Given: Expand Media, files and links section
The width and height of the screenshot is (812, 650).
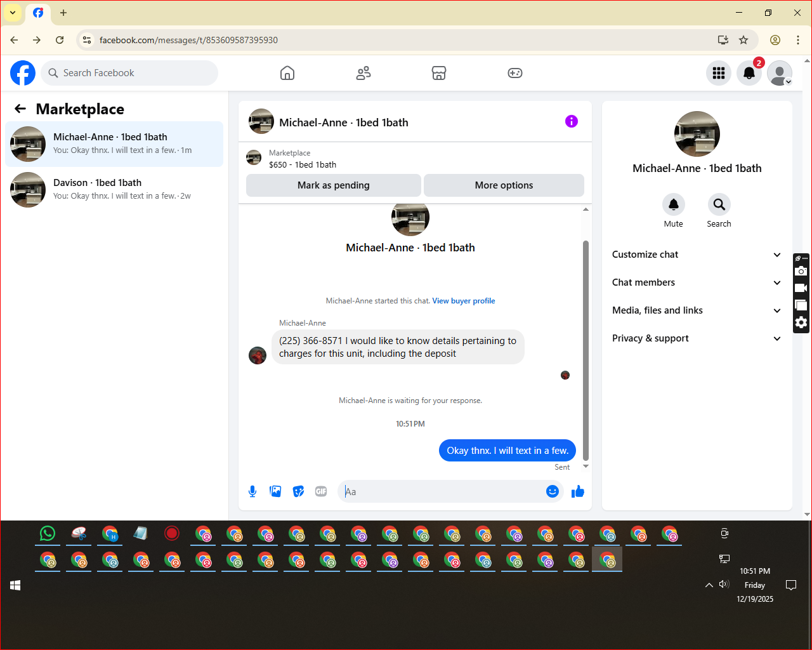Looking at the screenshot, I should click(x=697, y=310).
